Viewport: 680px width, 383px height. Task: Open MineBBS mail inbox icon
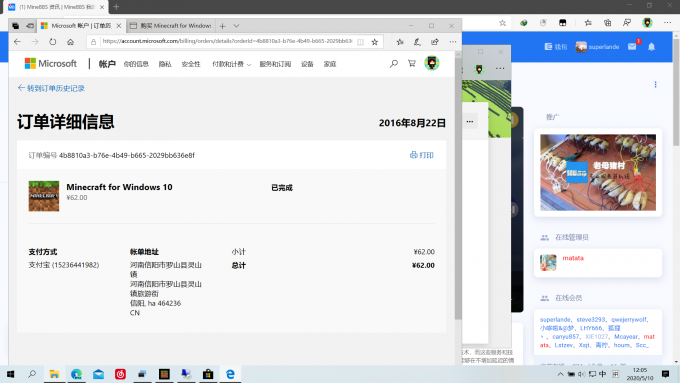coord(632,46)
